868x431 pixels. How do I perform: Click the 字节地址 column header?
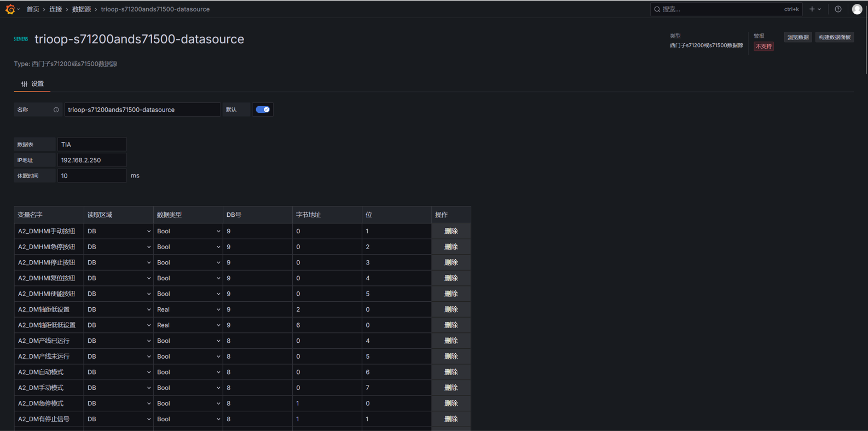(x=327, y=215)
